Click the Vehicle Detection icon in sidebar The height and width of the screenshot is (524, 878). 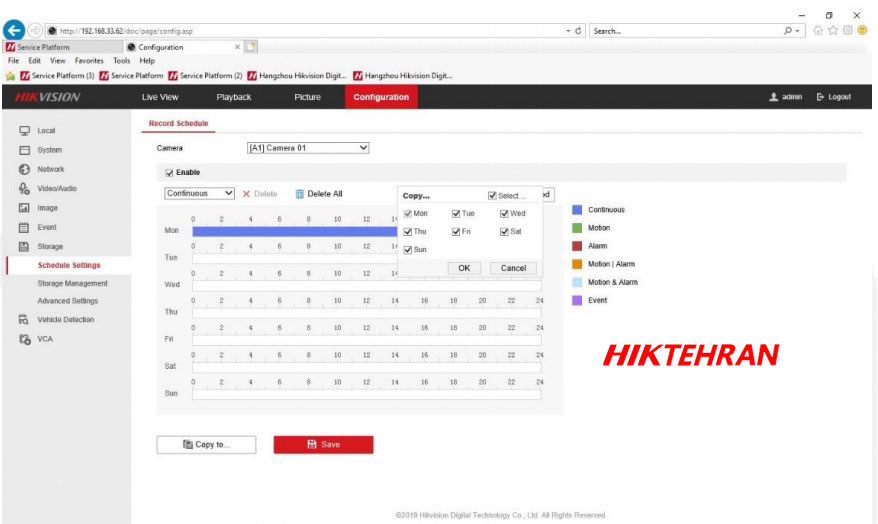pos(24,320)
